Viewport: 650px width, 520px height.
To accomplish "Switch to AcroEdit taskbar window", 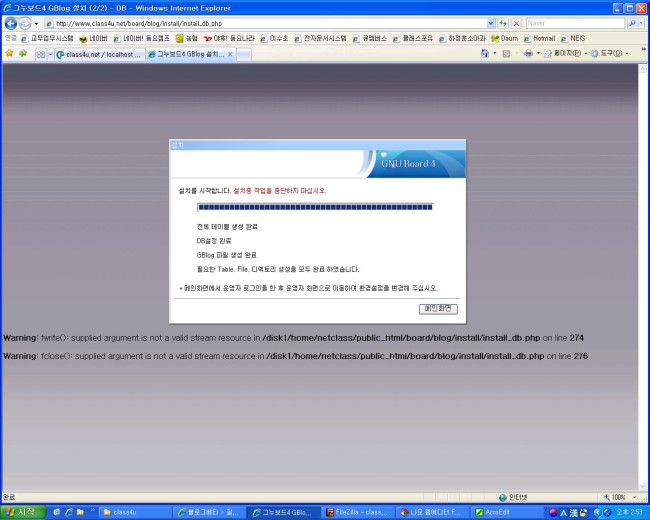I will [506, 513].
